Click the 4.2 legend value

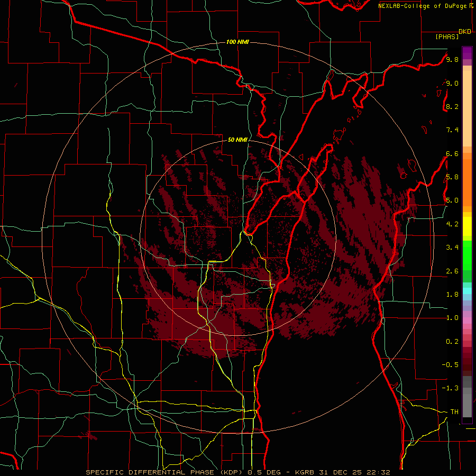452,224
